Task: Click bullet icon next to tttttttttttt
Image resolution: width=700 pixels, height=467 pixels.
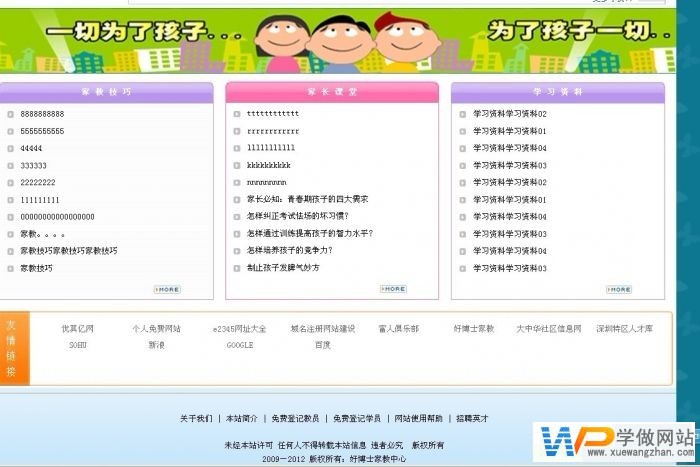Action: pos(237,114)
